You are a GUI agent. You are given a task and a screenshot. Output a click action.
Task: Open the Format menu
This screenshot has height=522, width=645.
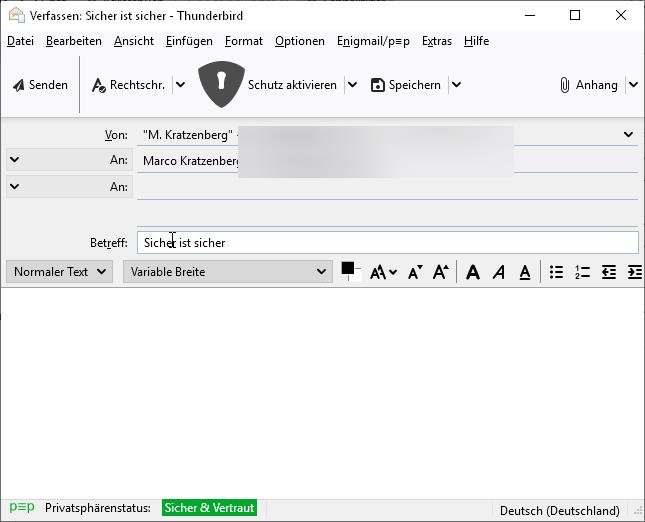pyautogui.click(x=244, y=41)
